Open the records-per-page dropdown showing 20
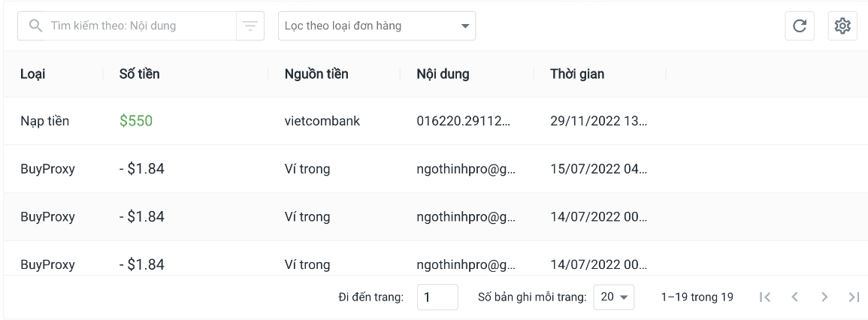This screenshot has height=320, width=868. point(614,297)
